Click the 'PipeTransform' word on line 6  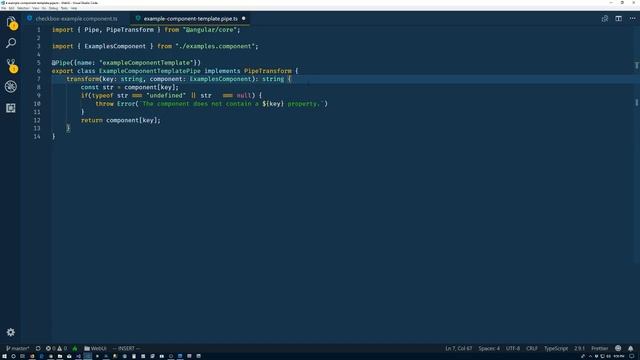[x=268, y=71]
